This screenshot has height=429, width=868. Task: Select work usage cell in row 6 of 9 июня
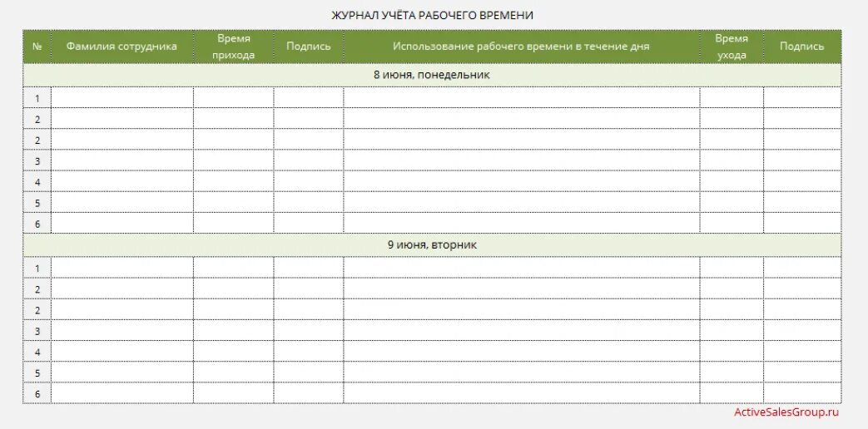522,393
